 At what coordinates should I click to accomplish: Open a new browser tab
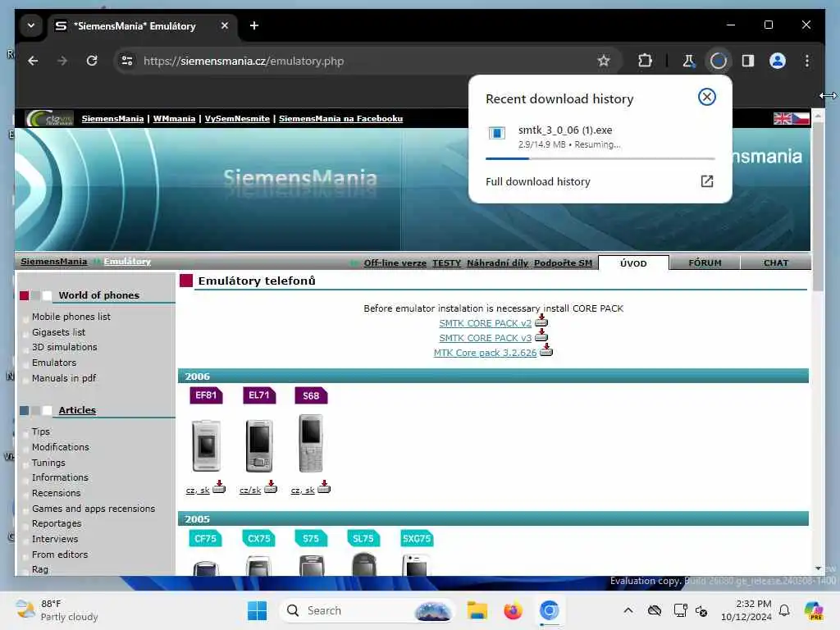[x=254, y=25]
